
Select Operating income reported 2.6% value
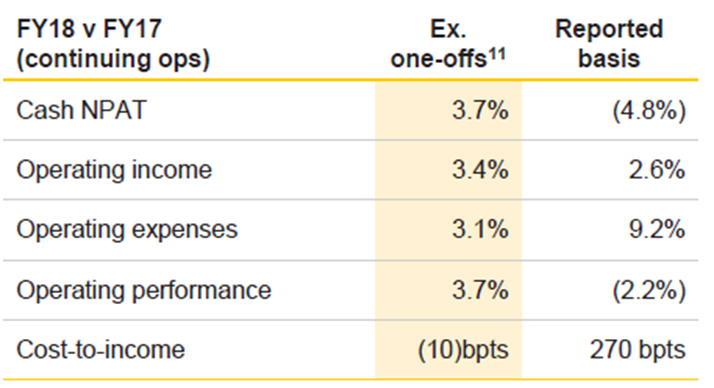click(x=657, y=170)
